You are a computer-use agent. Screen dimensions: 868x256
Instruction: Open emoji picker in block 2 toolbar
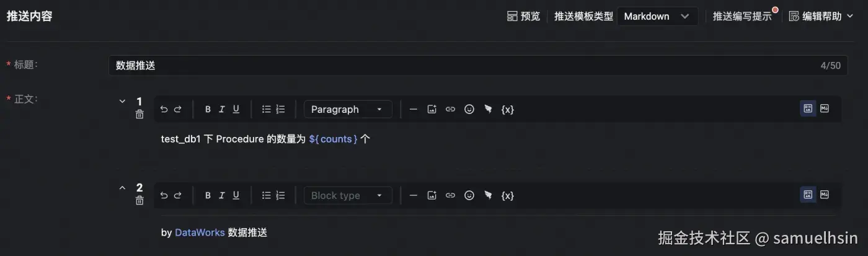469,196
